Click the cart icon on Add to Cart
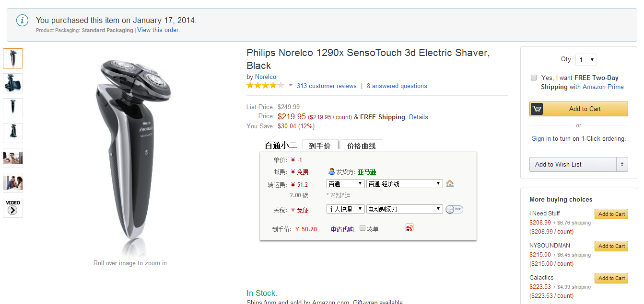This screenshot has width=644, height=304. pos(537,109)
